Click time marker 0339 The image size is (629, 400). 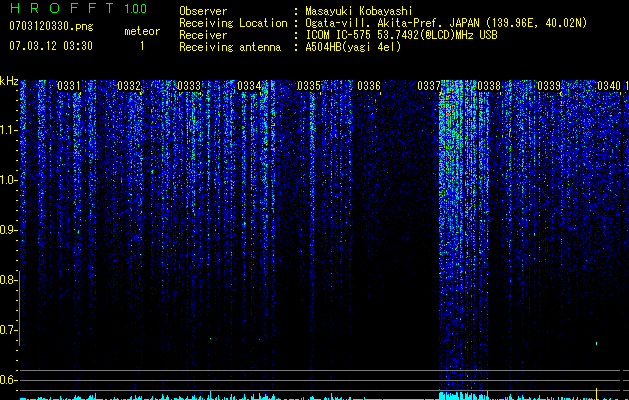point(549,86)
